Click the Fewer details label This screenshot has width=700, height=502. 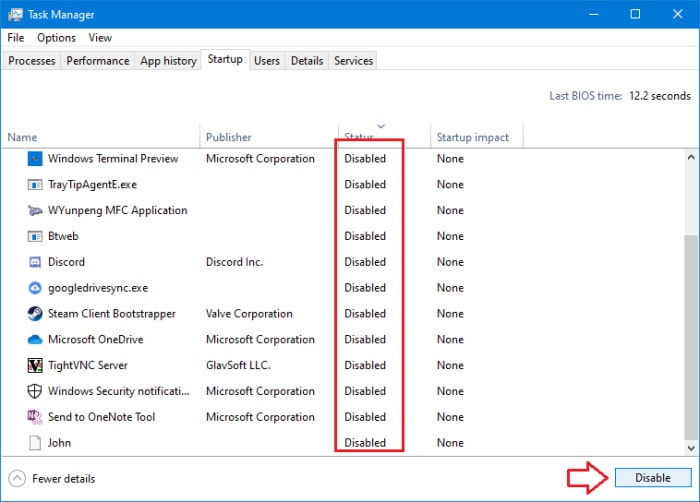[63, 479]
